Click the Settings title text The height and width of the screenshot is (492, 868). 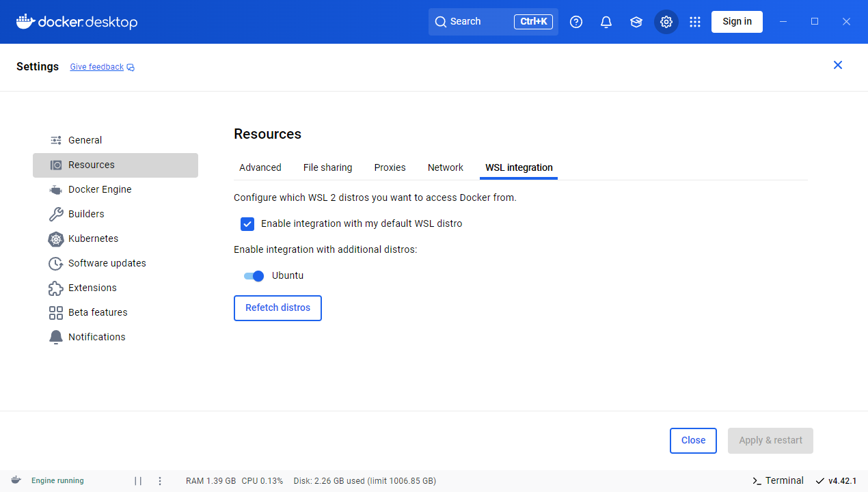(x=38, y=67)
